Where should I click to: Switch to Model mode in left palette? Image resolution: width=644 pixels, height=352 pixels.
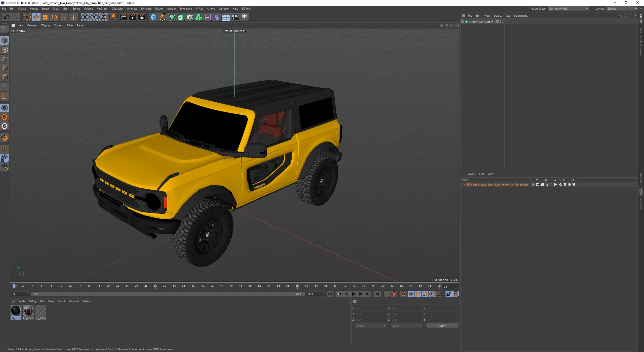click(x=5, y=40)
